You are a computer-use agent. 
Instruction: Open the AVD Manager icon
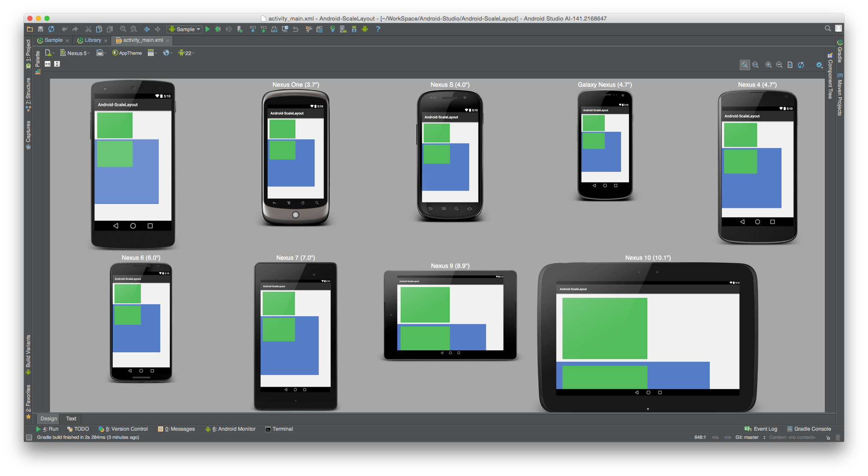click(343, 29)
